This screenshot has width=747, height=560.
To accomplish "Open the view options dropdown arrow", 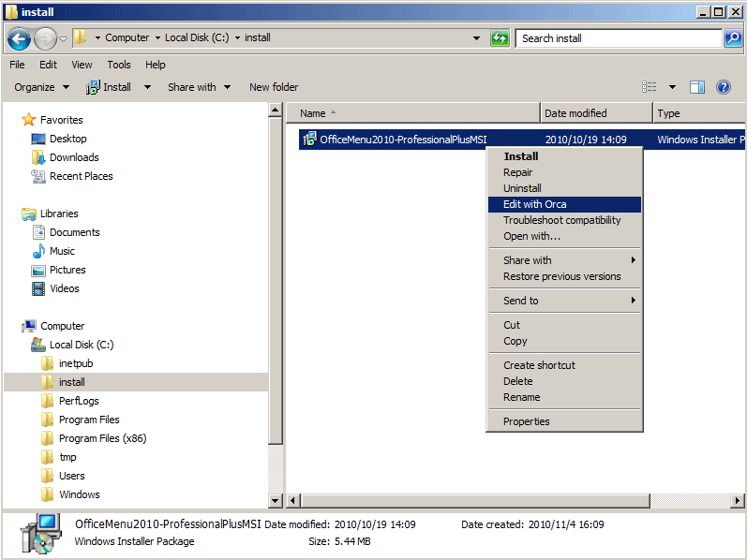I will tap(672, 87).
